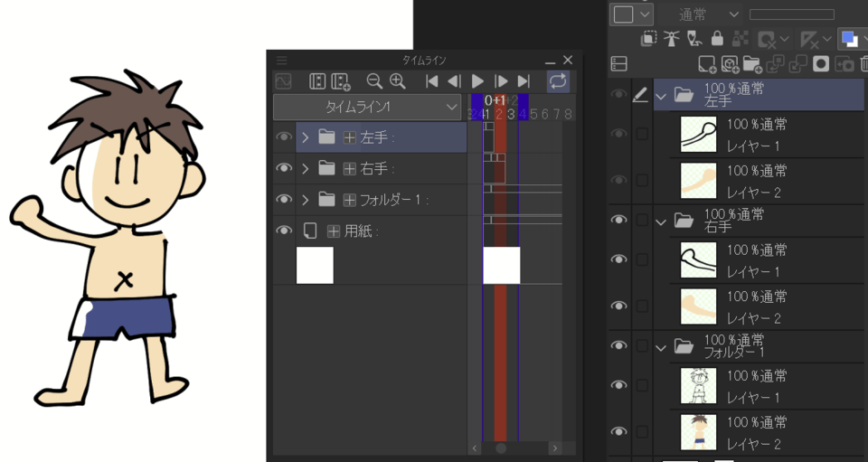Select 左手 レイヤー2 thumbnail in Layer panel
The height and width of the screenshot is (462, 868).
(698, 181)
